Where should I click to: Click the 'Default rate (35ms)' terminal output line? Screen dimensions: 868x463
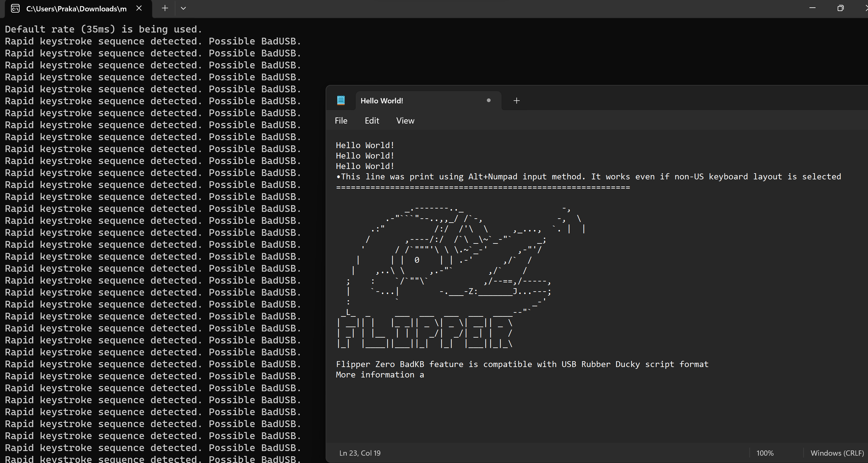103,29
